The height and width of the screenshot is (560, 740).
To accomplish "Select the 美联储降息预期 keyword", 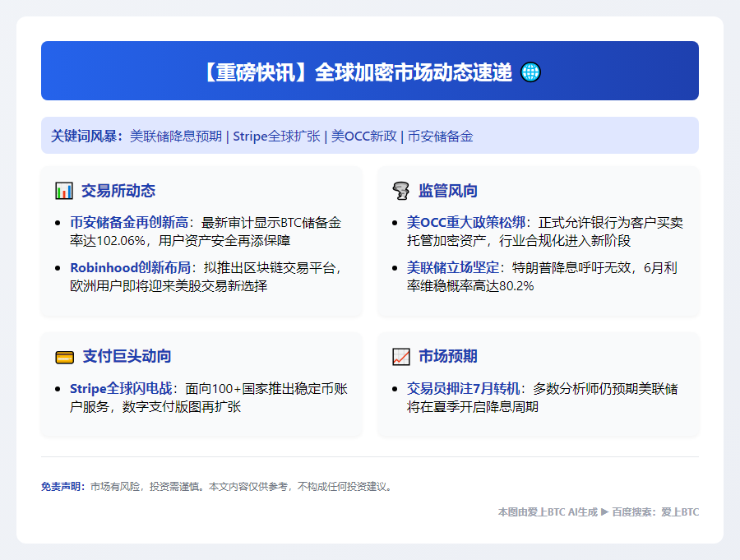I will coord(176,136).
